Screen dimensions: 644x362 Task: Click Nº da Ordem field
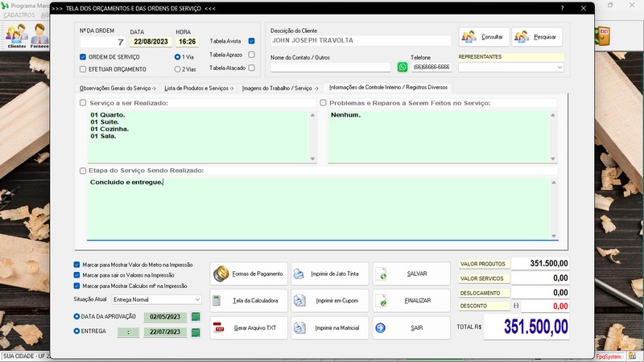(103, 42)
